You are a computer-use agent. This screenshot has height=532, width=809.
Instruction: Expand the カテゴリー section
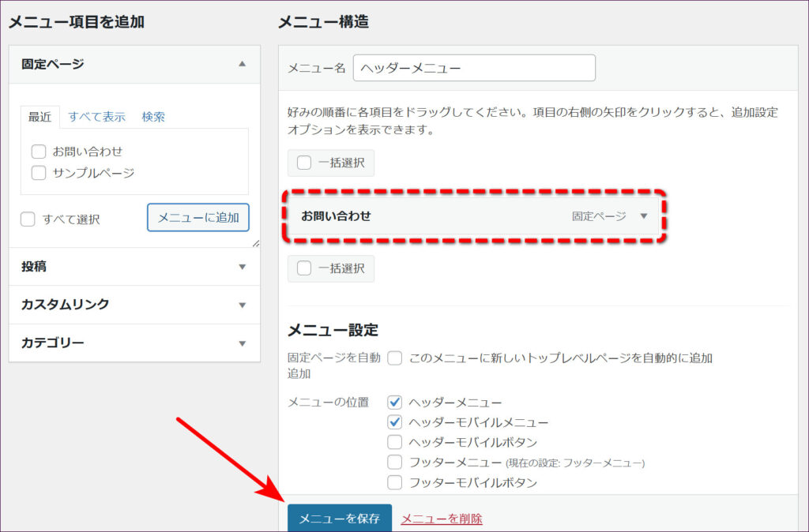click(243, 343)
